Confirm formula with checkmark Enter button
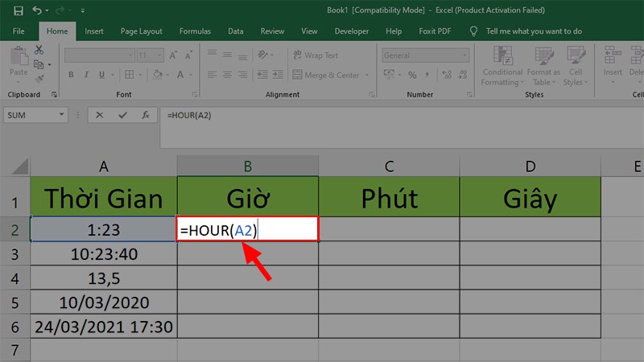 point(122,115)
